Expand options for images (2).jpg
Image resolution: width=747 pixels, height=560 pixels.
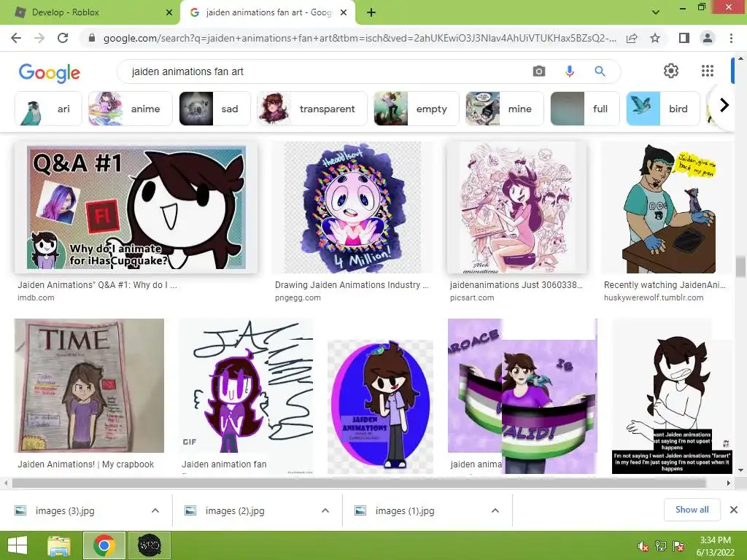coord(325,510)
